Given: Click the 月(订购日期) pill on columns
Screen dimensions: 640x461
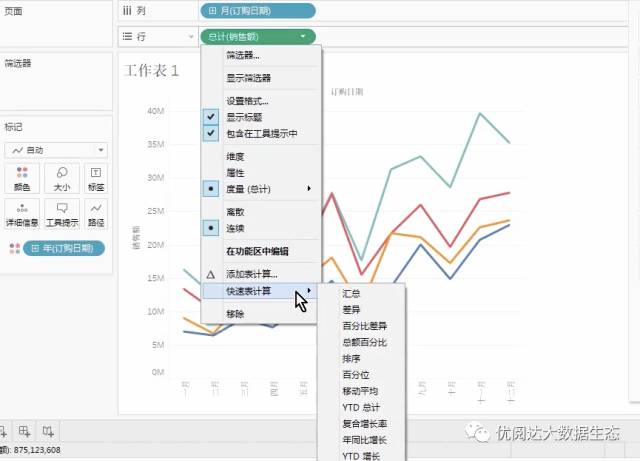Looking at the screenshot, I should 258,11.
